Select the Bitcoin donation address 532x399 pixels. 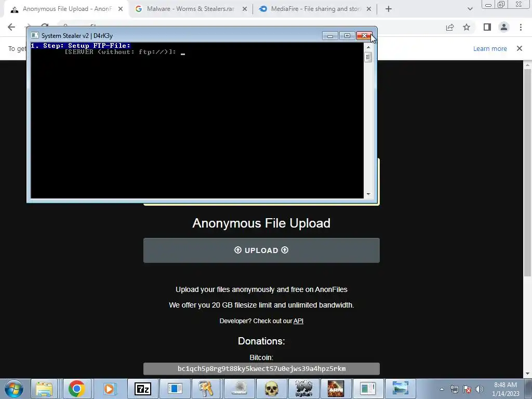261,369
